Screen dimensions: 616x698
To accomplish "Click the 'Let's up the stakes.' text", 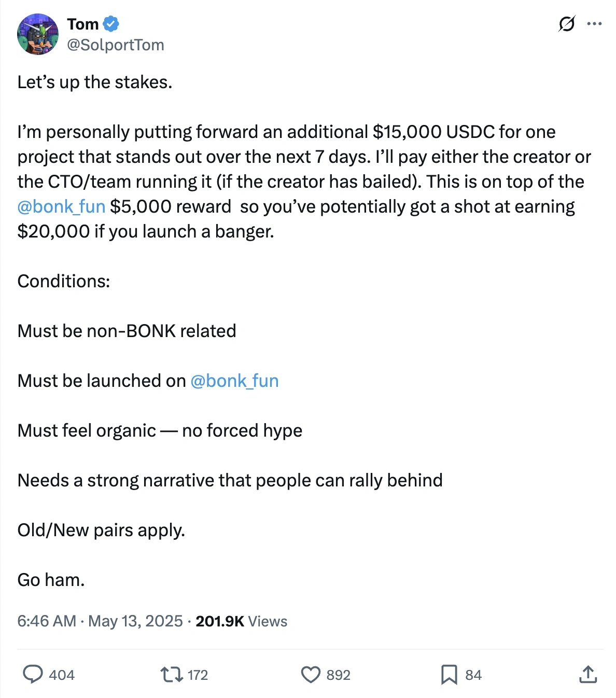I will coord(94,82).
